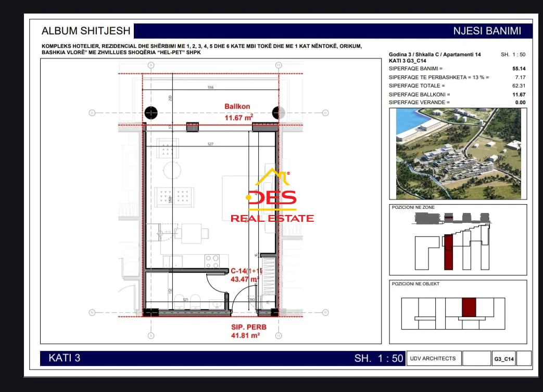The image size is (543, 392).
Task: Click the "ALBUM SHITJESH" title
Action: click(x=86, y=31)
